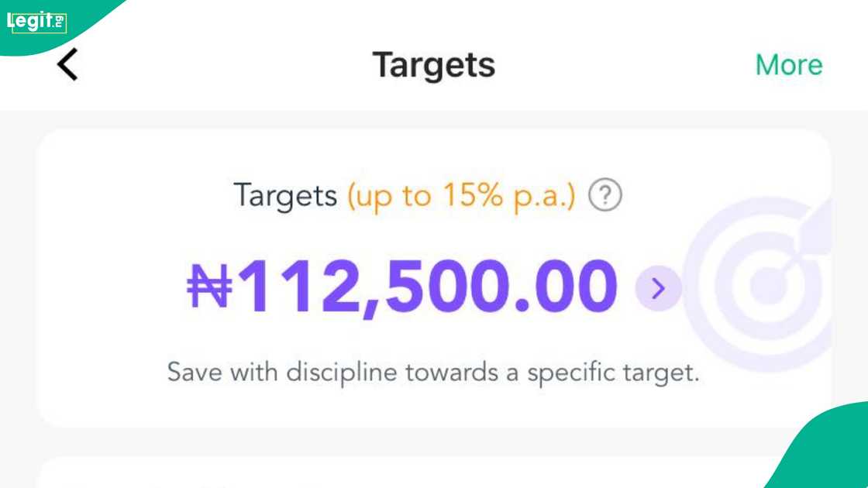868x488 pixels.
Task: Expand target details via the right arrow
Action: click(658, 288)
